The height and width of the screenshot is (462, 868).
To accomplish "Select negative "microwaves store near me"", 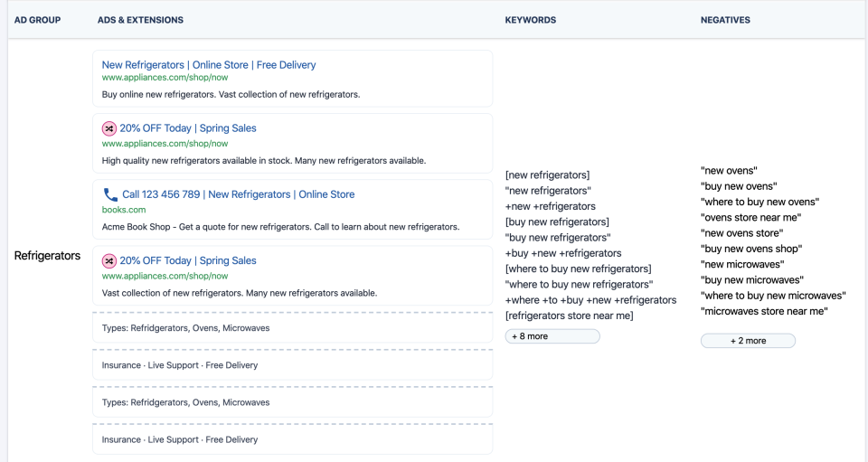I will pyautogui.click(x=764, y=312).
